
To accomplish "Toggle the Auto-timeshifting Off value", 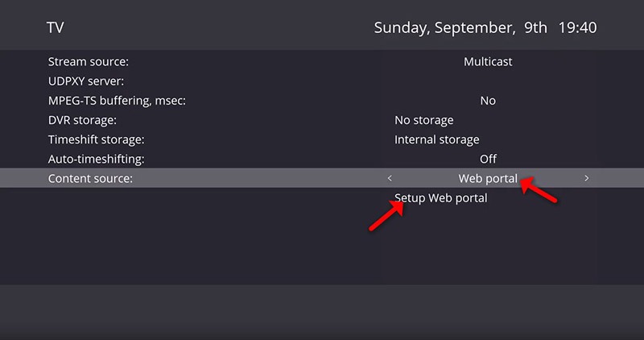I will click(488, 159).
